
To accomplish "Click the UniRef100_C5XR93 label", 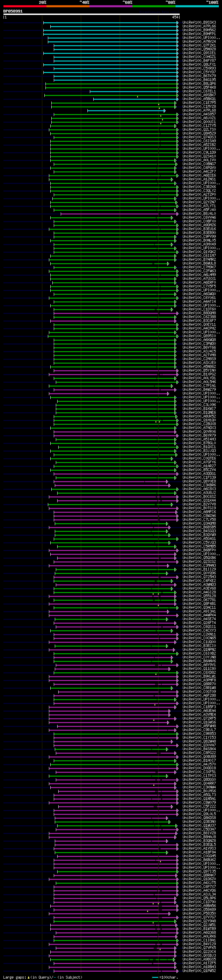I will point(199,68).
